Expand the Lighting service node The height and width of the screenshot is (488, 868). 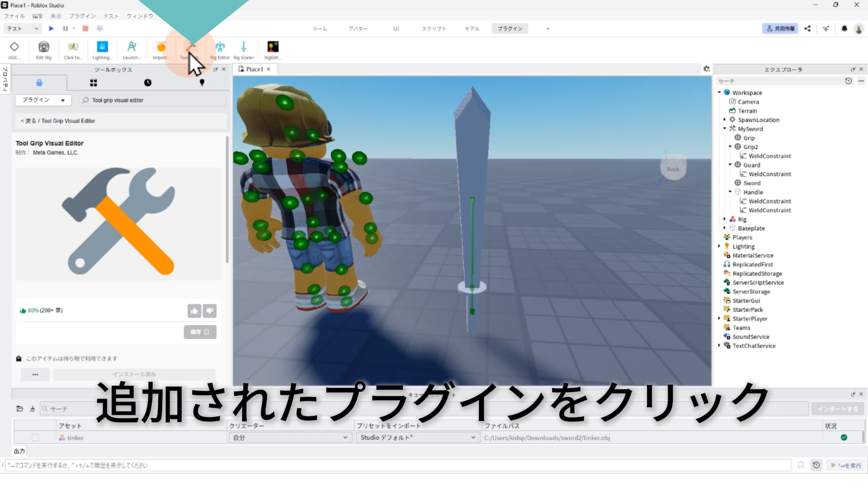click(719, 246)
